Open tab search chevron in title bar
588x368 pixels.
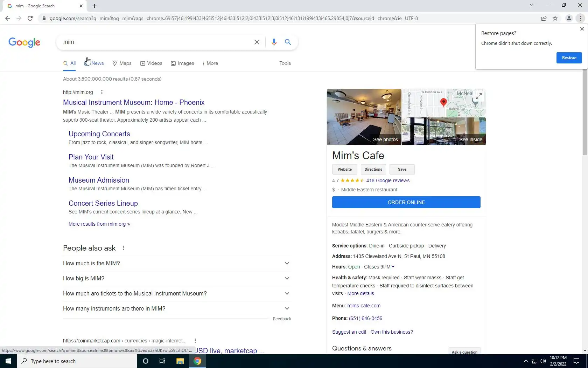[x=532, y=5]
